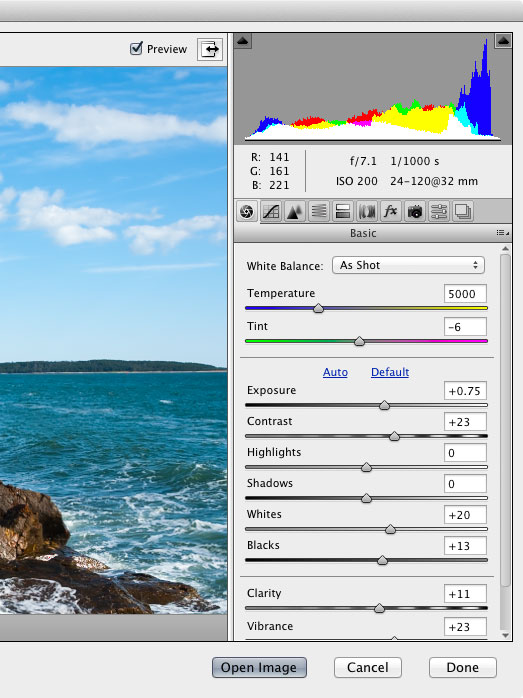Open the White Balance As Shot dropdown
Viewport: 523px width, 698px height.
[x=408, y=265]
